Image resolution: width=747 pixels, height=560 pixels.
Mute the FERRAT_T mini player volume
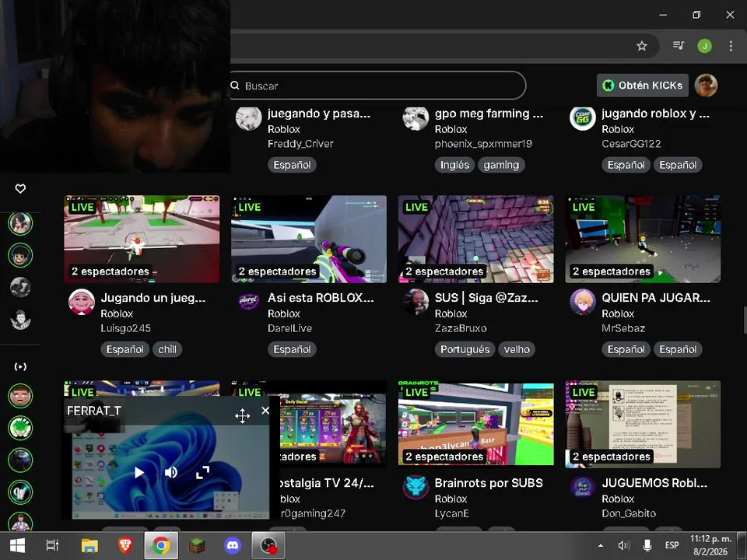point(170,472)
